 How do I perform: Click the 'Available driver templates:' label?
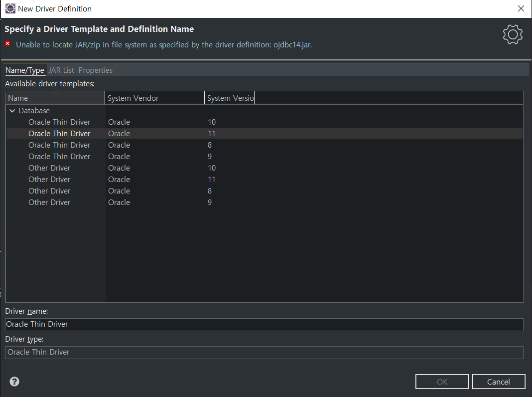[49, 84]
